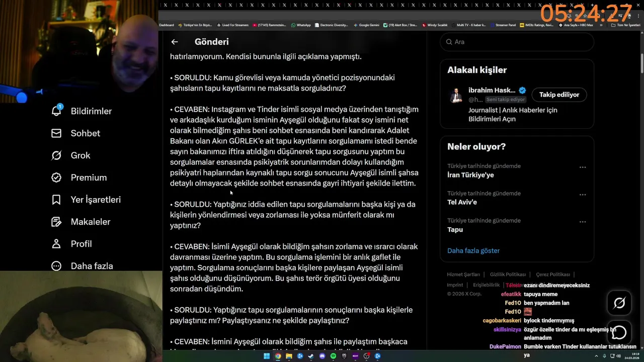Click chat username cagobarkaskeri
644x362 pixels.
click(502, 320)
